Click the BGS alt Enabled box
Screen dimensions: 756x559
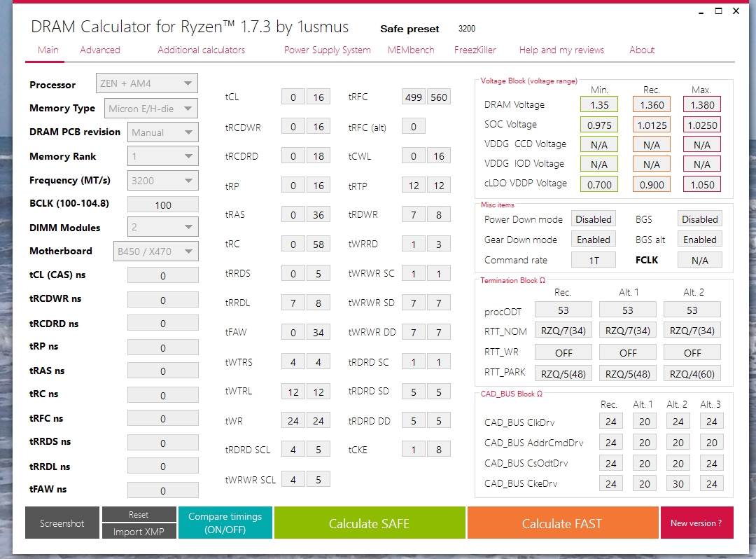[x=699, y=240]
